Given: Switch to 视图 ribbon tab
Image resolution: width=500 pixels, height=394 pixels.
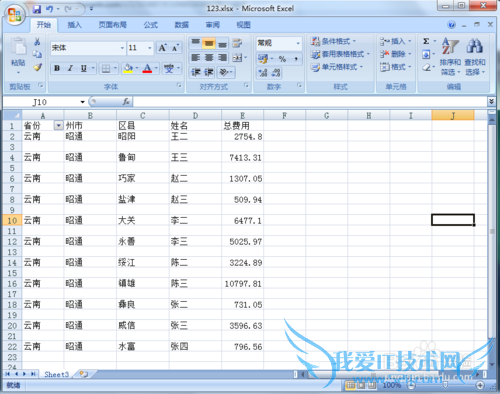Looking at the screenshot, I should point(243,25).
